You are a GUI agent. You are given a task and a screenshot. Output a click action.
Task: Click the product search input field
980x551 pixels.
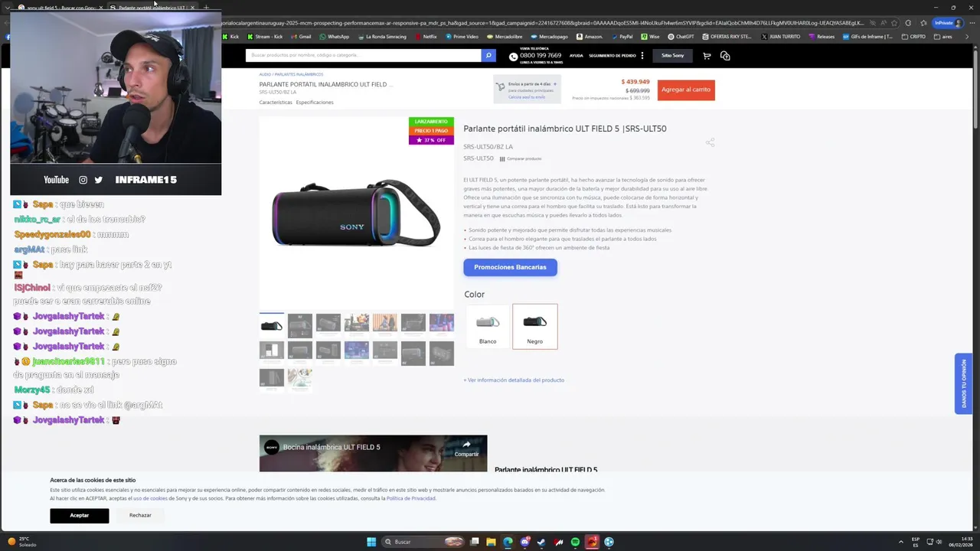tap(364, 55)
